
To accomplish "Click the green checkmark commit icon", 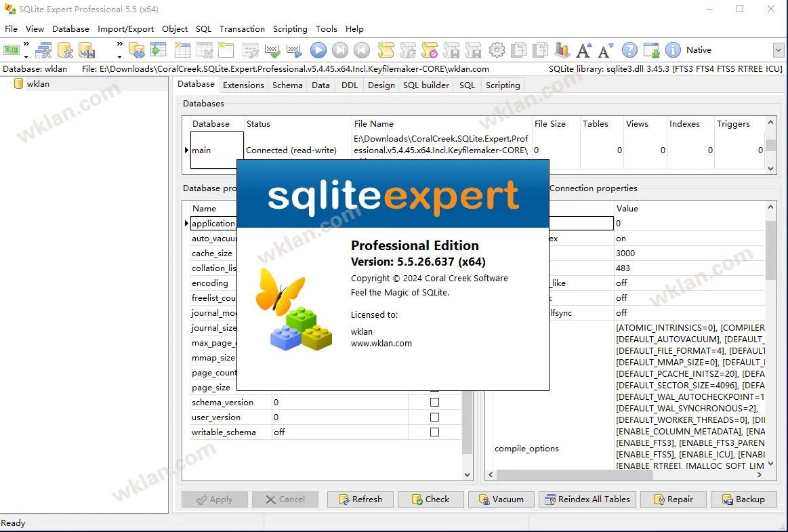I will point(272,49).
